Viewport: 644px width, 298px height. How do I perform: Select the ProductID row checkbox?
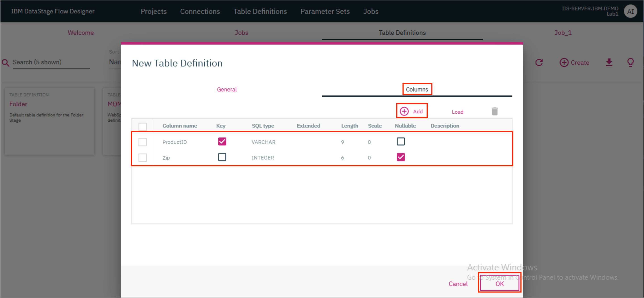pos(143,142)
